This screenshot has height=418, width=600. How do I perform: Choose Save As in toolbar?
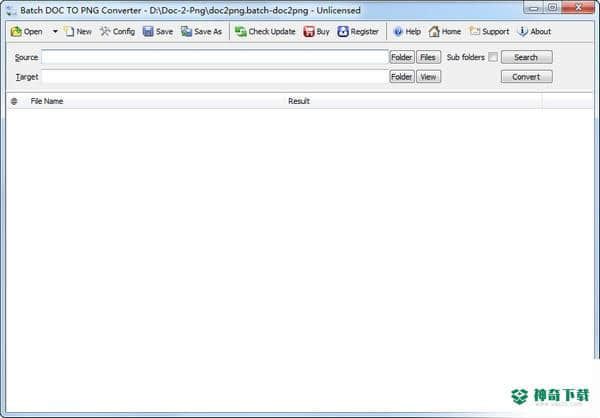(x=201, y=32)
